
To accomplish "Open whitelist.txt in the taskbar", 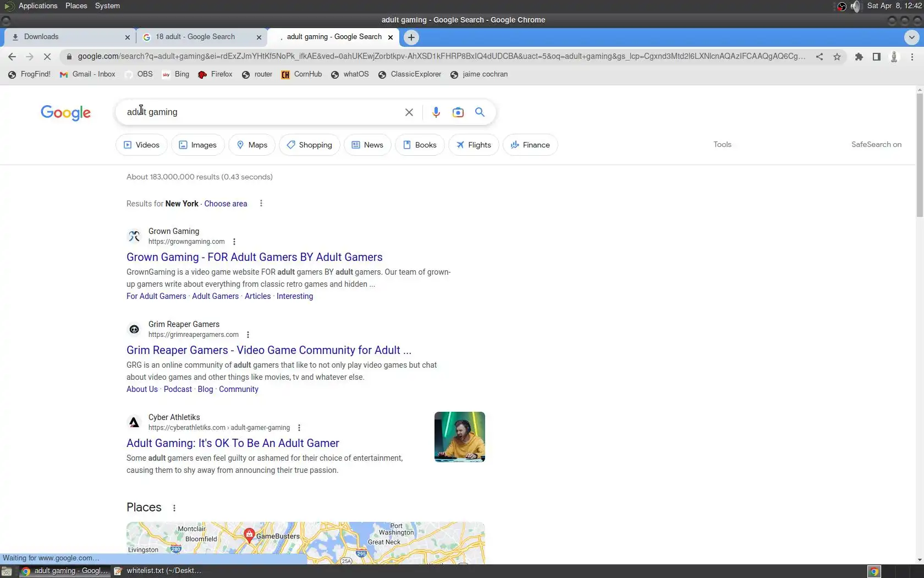I will coord(158,571).
